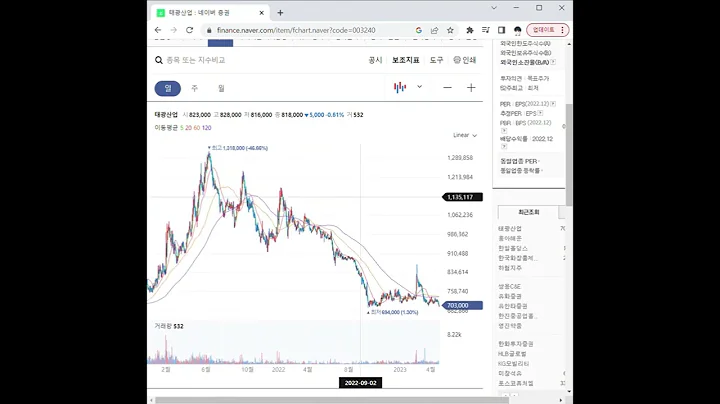This screenshot has width=720, height=404.
Task: Open 하림지주 in recent list
Action: (510, 268)
